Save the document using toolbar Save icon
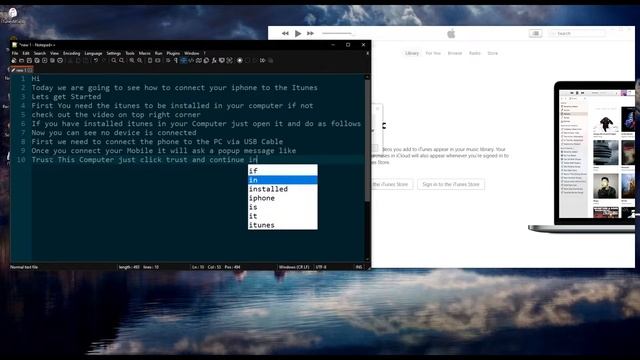Viewport: 640px width, 360px height. coord(29,60)
